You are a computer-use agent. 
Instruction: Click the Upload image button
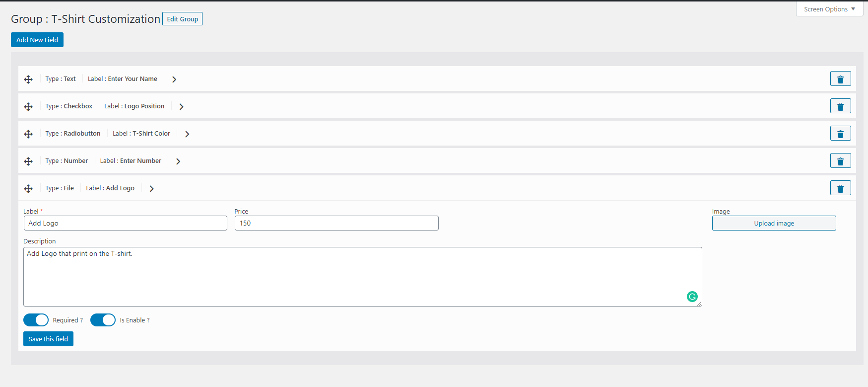coord(774,223)
